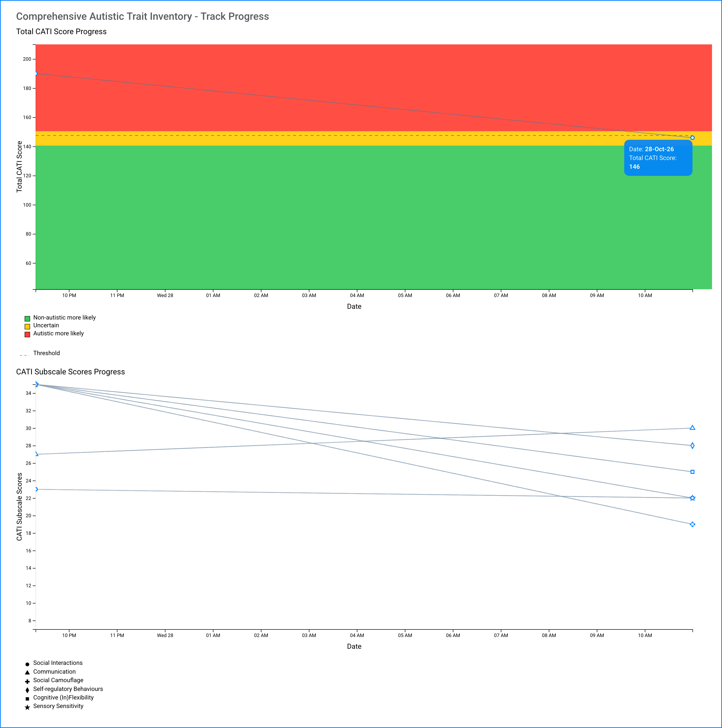Screen dimensions: 722x728
Task: Click the yellow Uncertain legend swatch
Action: (x=27, y=326)
